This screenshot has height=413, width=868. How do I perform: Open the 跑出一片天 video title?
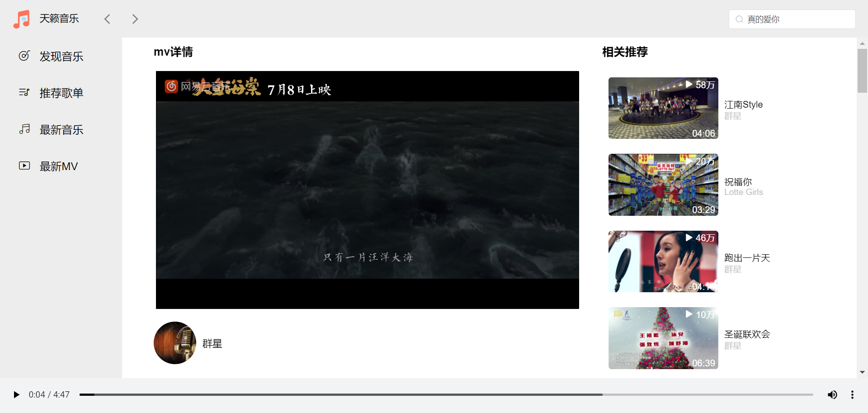click(x=747, y=258)
